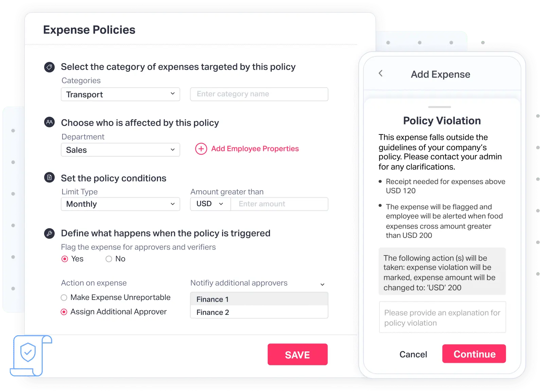Image resolution: width=540 pixels, height=392 pixels.
Task: Open the USD currency selector
Action: pyautogui.click(x=210, y=204)
